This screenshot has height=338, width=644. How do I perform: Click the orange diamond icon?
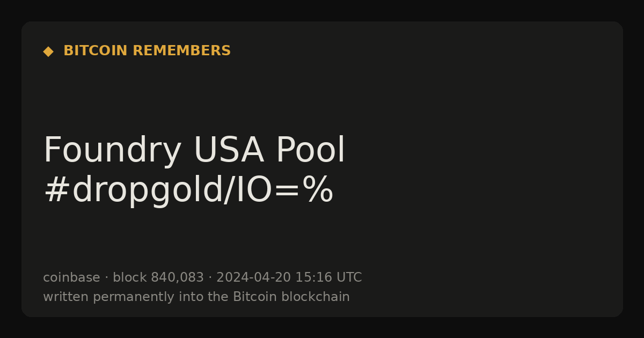(x=48, y=51)
